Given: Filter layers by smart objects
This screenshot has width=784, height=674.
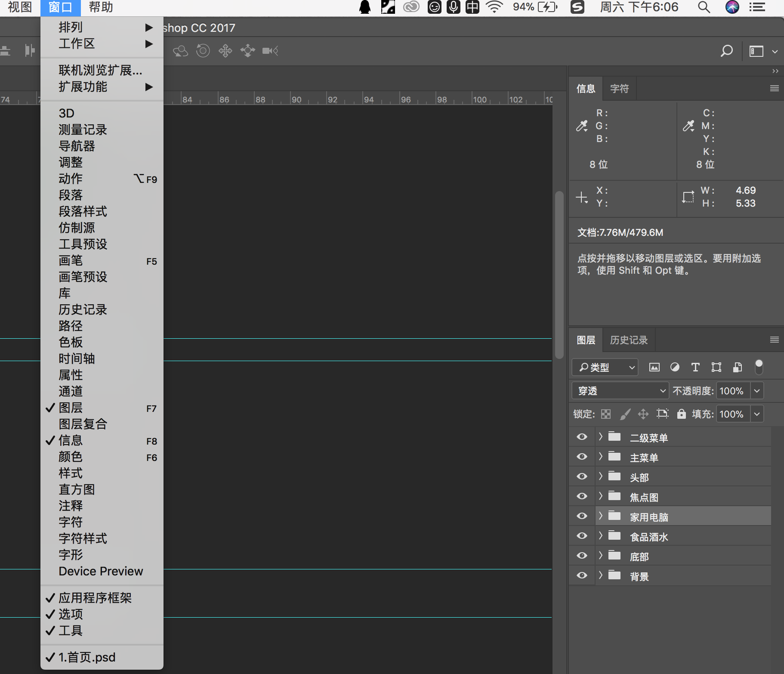Looking at the screenshot, I should (x=737, y=367).
